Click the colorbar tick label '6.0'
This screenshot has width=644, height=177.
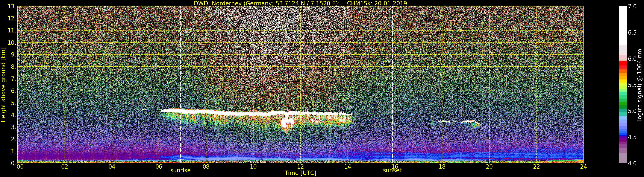point(632,59)
